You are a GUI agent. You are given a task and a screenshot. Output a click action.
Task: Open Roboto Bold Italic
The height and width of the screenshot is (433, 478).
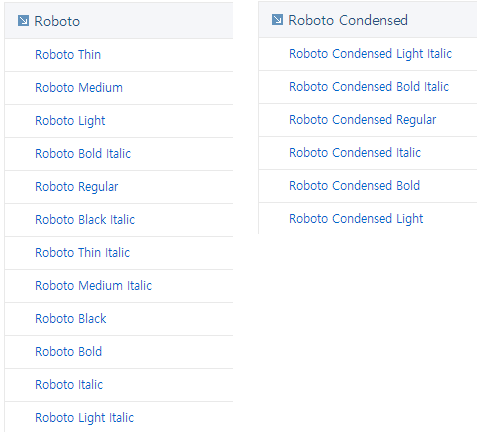click(83, 154)
